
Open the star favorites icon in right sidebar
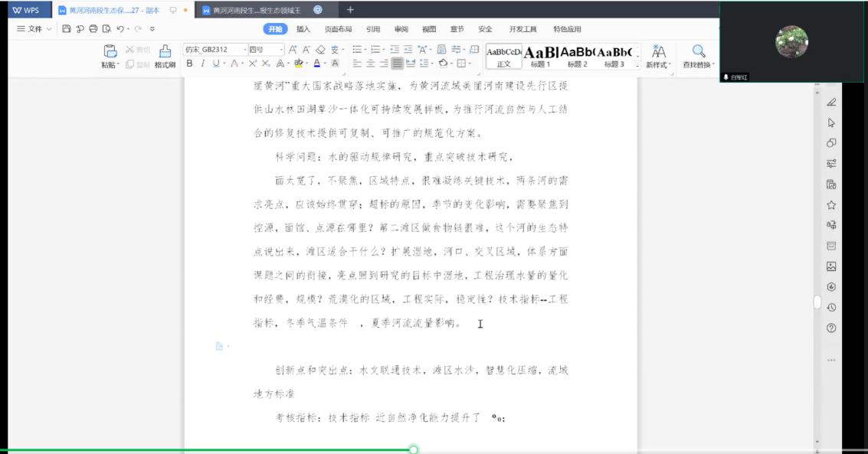[831, 205]
